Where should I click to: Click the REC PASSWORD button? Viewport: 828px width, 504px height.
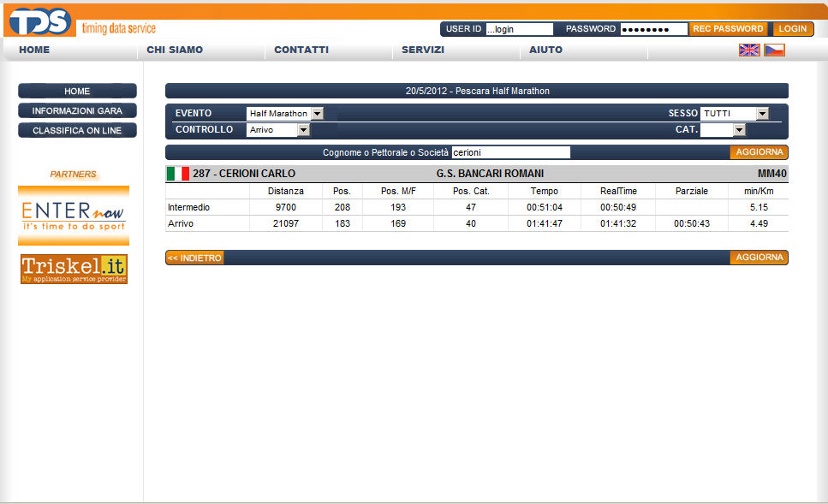tap(728, 28)
